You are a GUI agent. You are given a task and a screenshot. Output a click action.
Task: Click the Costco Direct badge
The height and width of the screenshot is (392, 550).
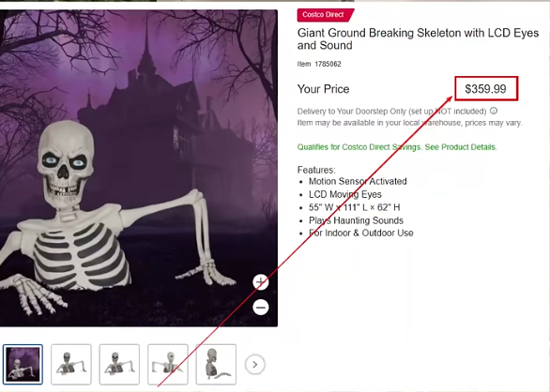(x=325, y=15)
